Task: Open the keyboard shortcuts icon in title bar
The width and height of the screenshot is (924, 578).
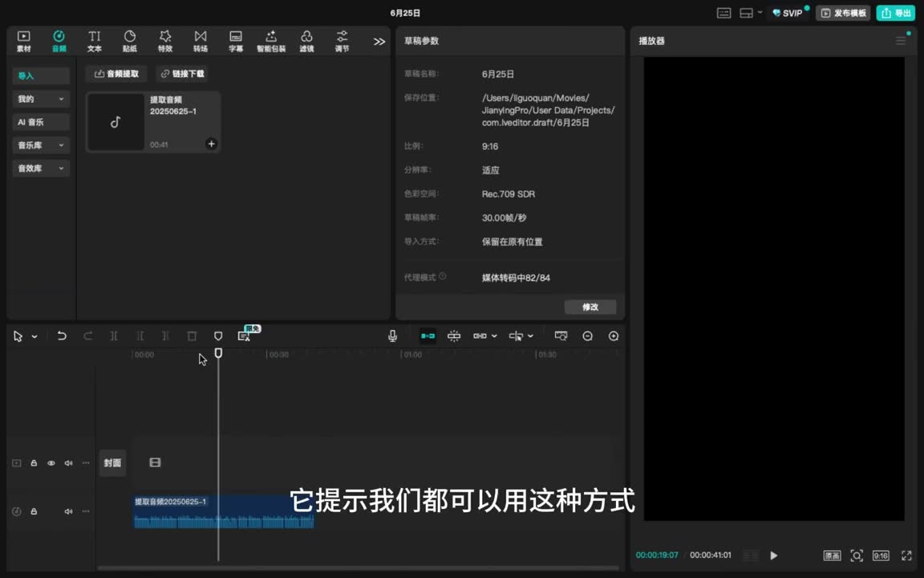Action: [723, 13]
